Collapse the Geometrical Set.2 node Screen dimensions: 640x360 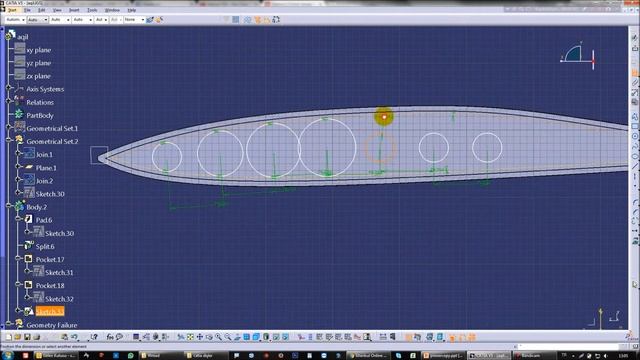[x=9, y=140]
